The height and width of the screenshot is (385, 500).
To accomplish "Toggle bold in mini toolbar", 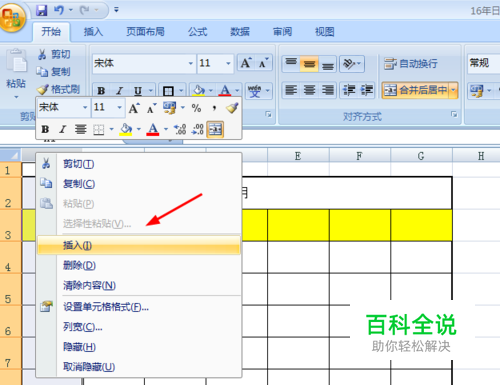I will click(45, 129).
